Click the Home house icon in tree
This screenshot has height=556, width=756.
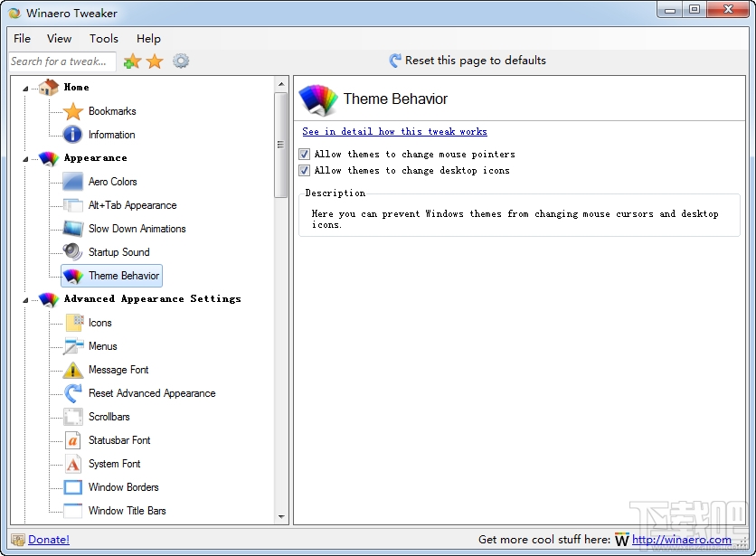coord(49,88)
